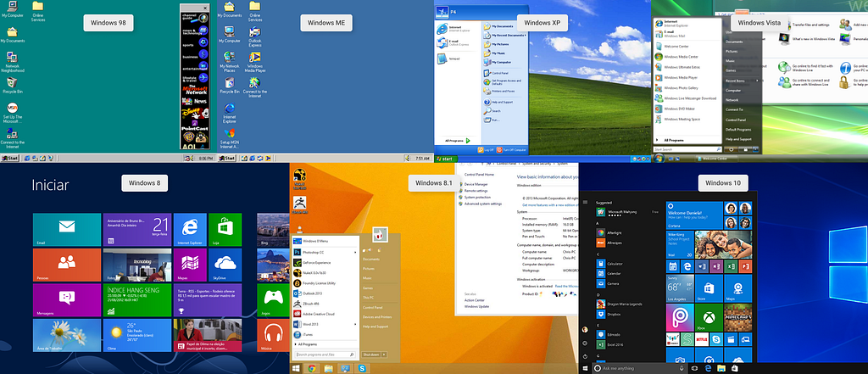Open Skype on Windows 8.1 taskbar
868x374 pixels.
click(361, 368)
